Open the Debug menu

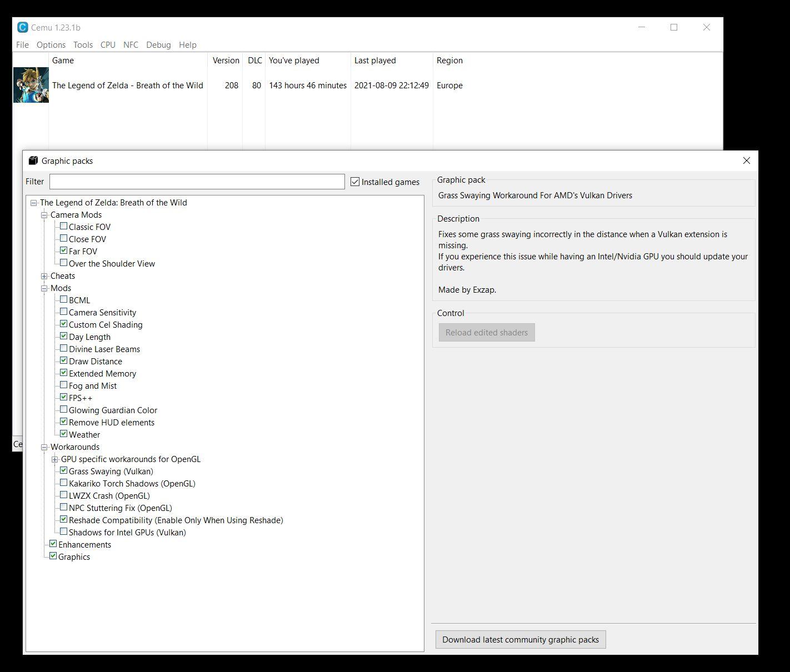pos(158,45)
